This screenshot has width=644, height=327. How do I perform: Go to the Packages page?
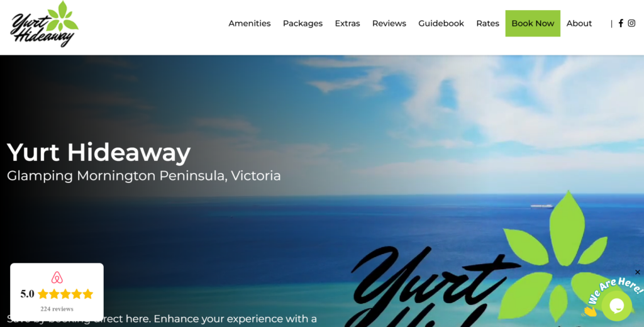click(x=303, y=23)
